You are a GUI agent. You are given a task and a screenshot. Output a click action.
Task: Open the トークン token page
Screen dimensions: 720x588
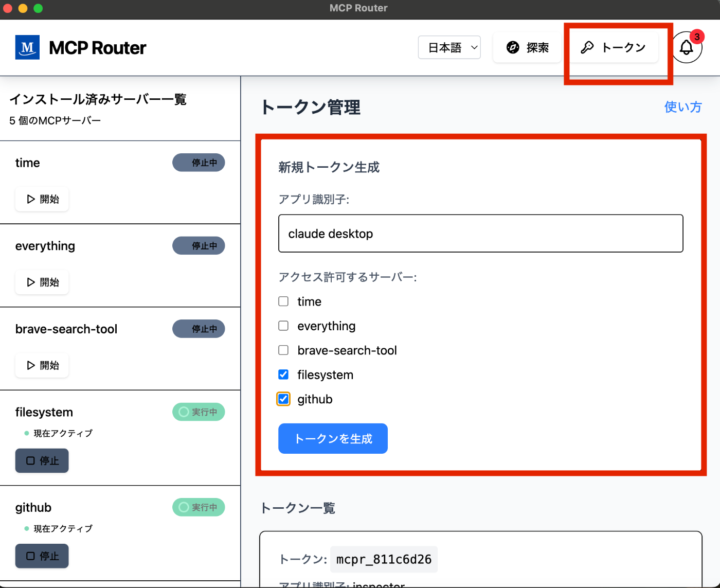coord(614,47)
